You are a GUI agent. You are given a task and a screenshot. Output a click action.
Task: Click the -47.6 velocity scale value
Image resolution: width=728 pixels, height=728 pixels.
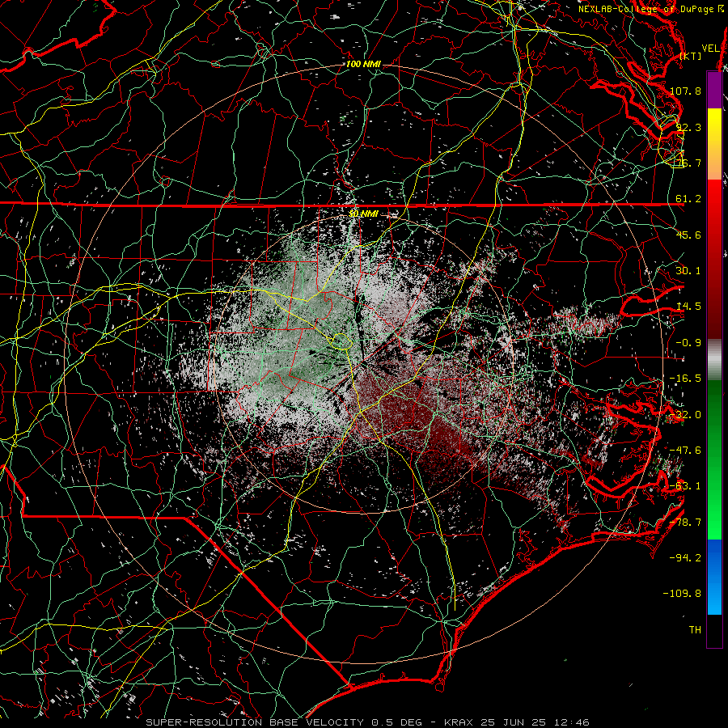(x=685, y=451)
